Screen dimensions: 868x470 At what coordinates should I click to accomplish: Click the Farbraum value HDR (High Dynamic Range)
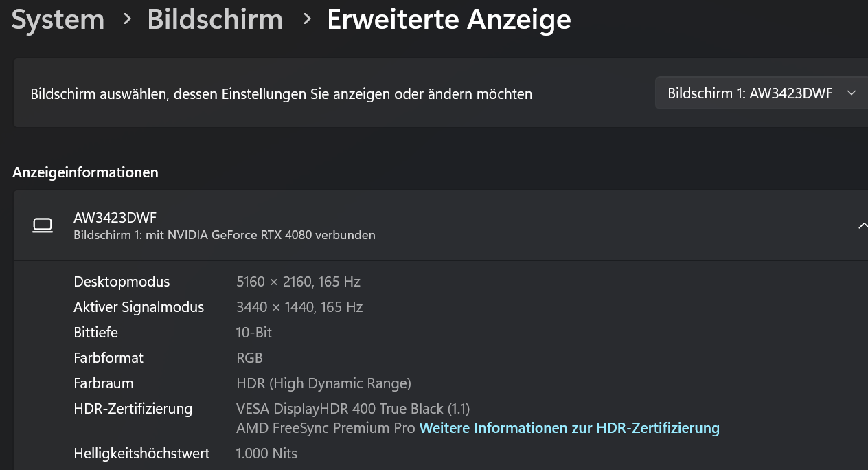323,383
